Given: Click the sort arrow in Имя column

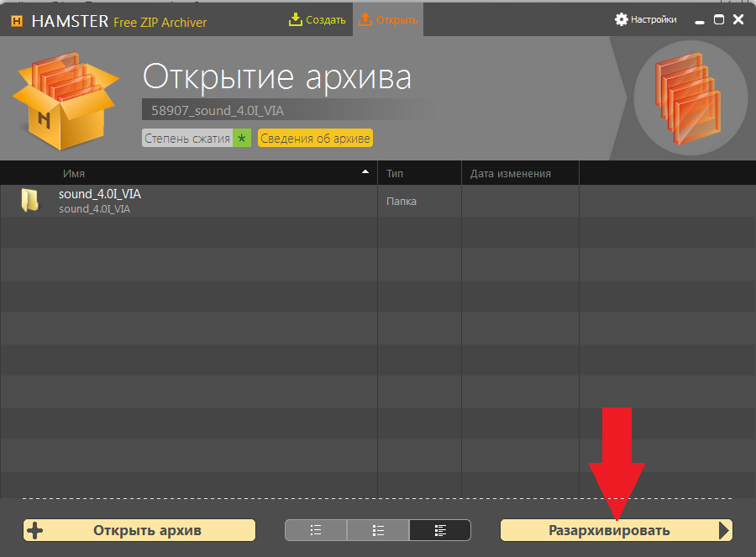Looking at the screenshot, I should point(365,171).
